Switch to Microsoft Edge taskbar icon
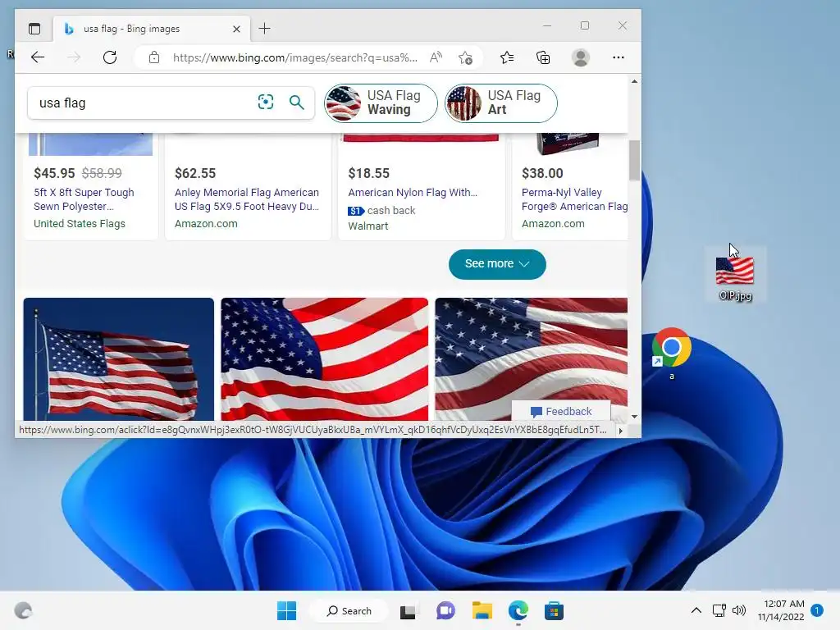The width and height of the screenshot is (840, 630). (518, 610)
